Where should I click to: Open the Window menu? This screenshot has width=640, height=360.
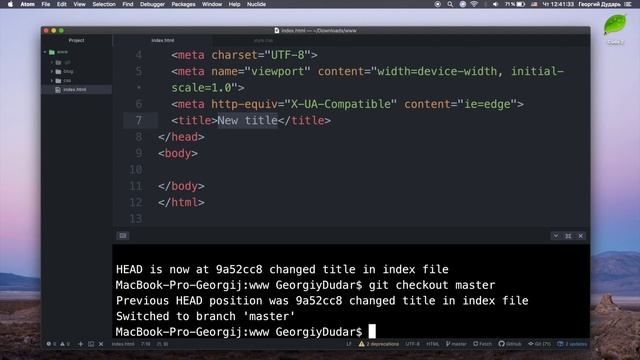pyautogui.click(x=212, y=4)
